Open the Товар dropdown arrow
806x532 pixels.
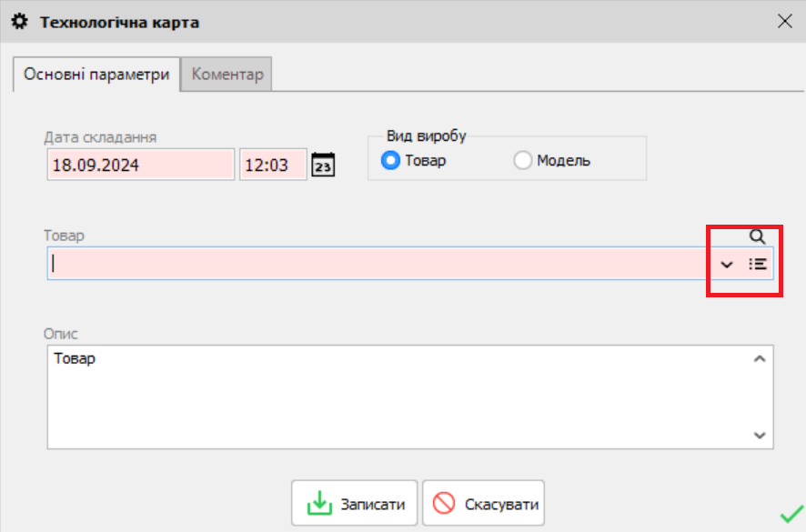(x=726, y=265)
